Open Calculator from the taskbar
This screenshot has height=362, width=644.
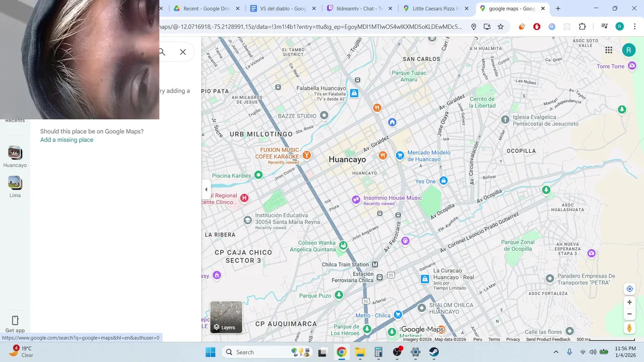[x=378, y=352]
